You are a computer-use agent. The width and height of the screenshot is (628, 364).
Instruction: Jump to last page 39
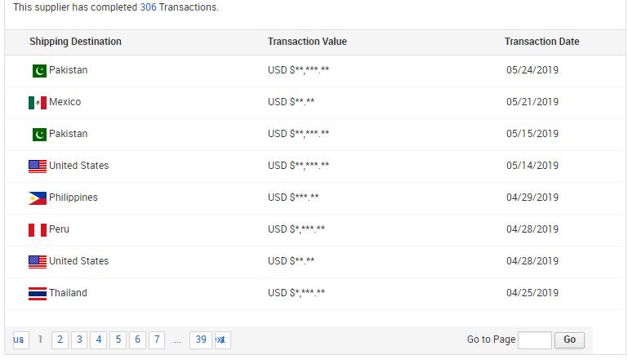pos(201,340)
